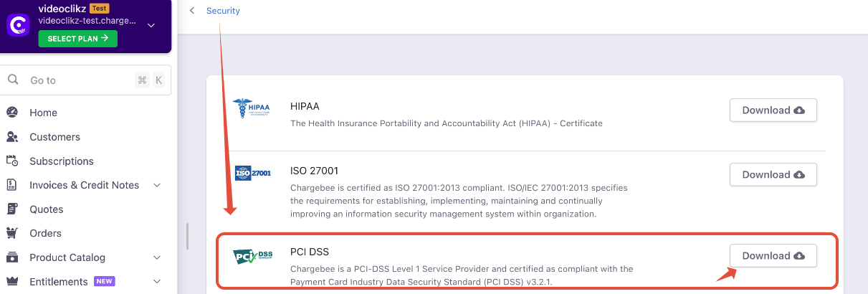Click the Test environment badge
This screenshot has height=294, width=868.
click(100, 9)
